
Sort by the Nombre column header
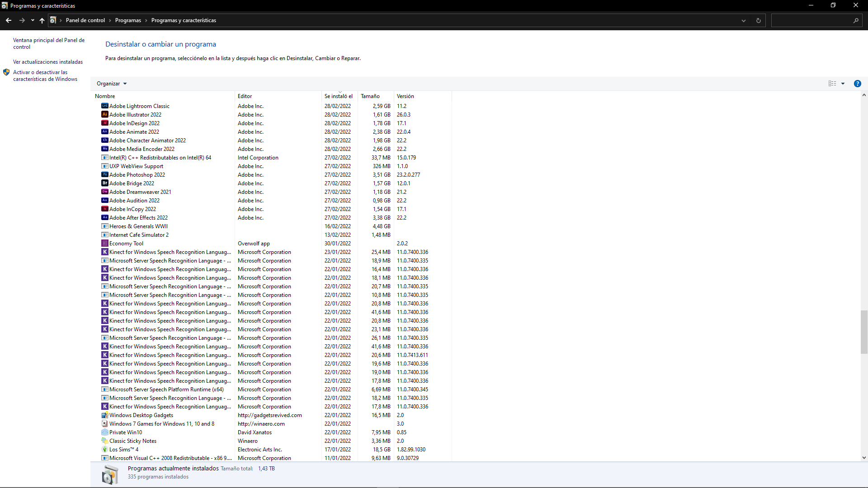click(163, 96)
